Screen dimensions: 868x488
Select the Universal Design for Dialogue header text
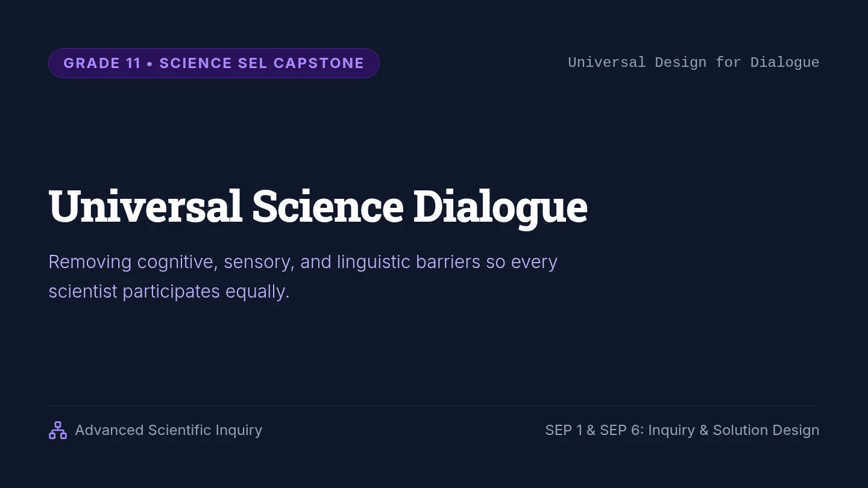click(694, 63)
